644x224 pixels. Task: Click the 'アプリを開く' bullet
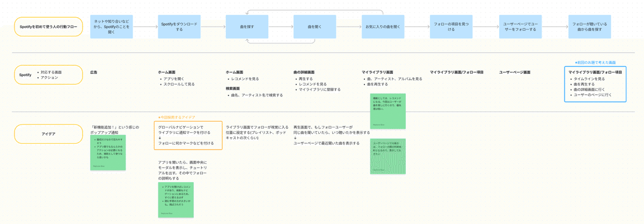tap(173, 79)
